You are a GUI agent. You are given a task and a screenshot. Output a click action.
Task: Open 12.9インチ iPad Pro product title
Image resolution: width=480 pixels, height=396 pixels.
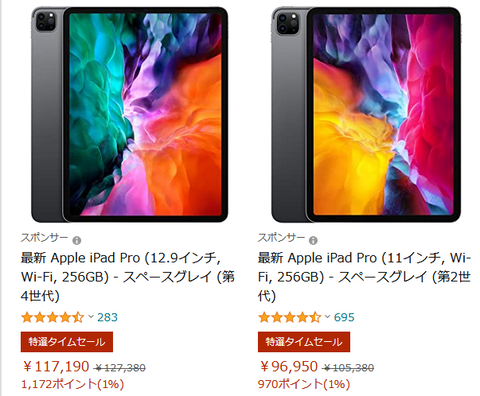pyautogui.click(x=127, y=277)
